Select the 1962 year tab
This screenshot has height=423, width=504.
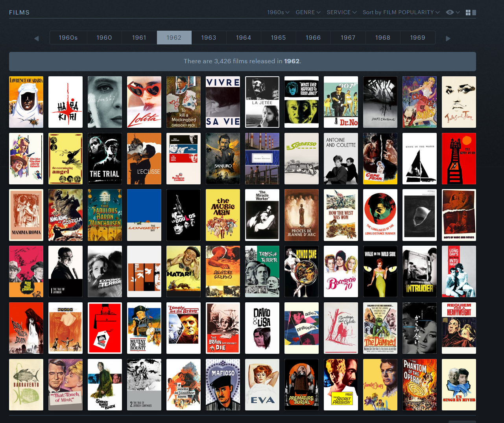174,38
